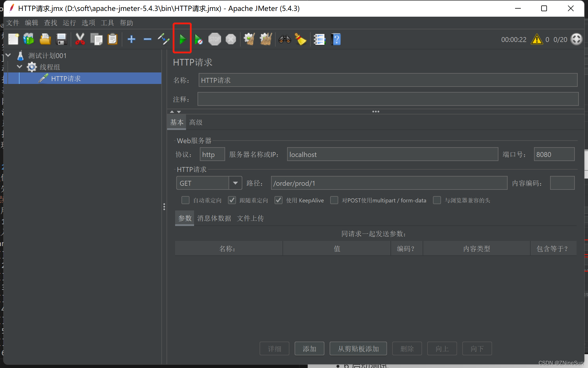
Task: Click the remote engine status icon
Action: (x=576, y=39)
